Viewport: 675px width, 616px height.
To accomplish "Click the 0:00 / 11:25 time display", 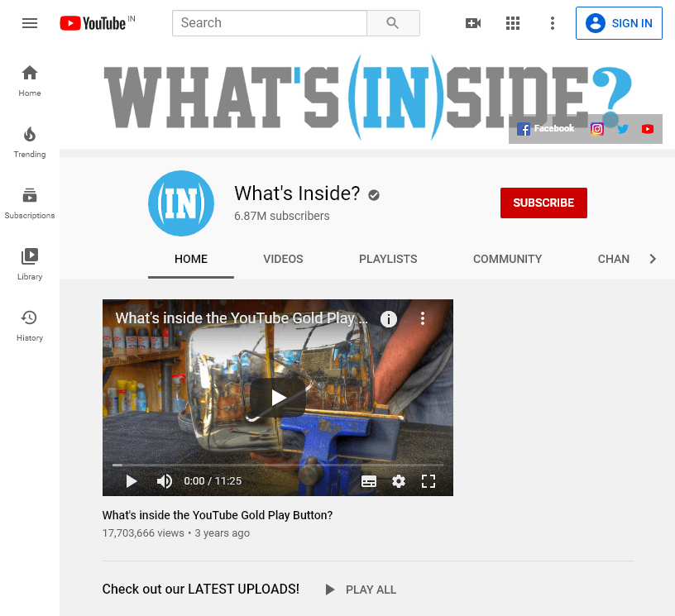I will [213, 481].
